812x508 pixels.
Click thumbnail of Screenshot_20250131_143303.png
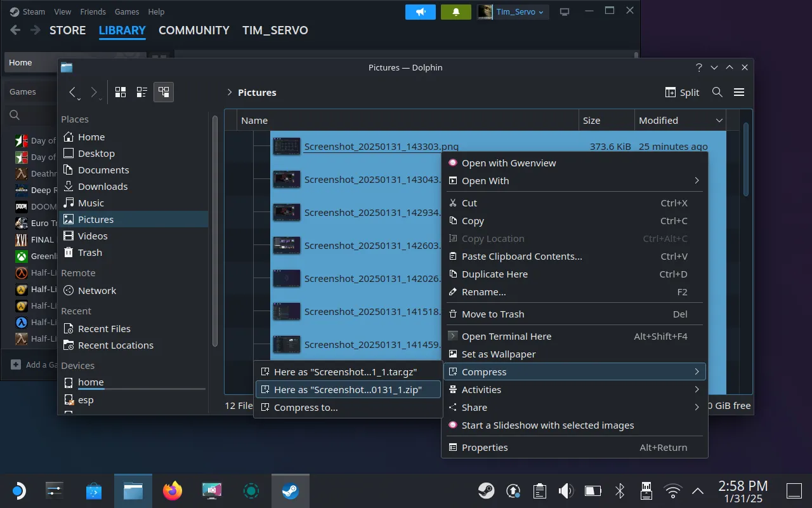286,147
